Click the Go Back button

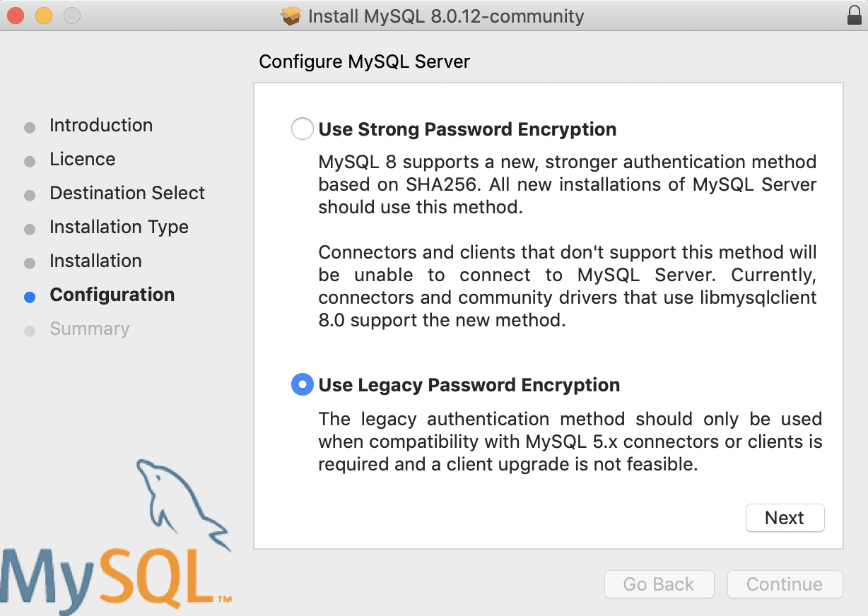click(x=659, y=584)
